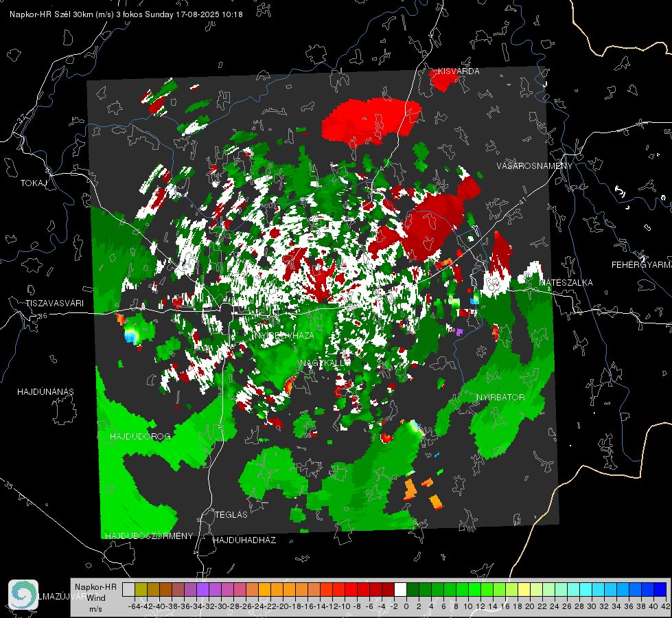Click the dark blue swatch at legend end
The width and height of the screenshot is (672, 618).
tap(660, 590)
